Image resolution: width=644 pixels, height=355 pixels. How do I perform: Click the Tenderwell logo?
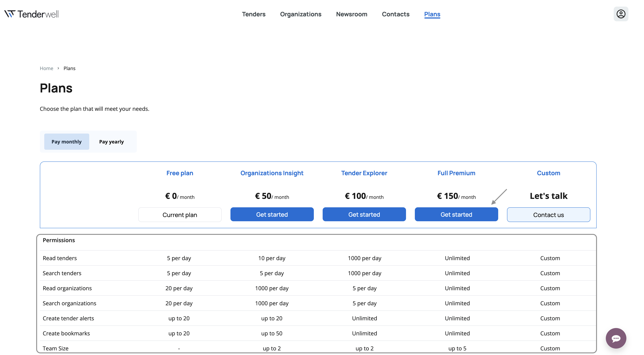[32, 14]
